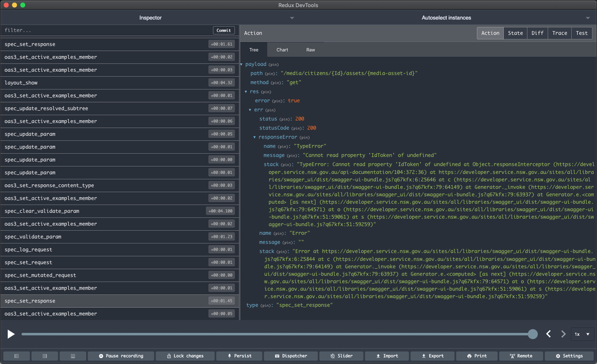597x364 pixels.
Task: Click the Export button
Action: (433, 356)
